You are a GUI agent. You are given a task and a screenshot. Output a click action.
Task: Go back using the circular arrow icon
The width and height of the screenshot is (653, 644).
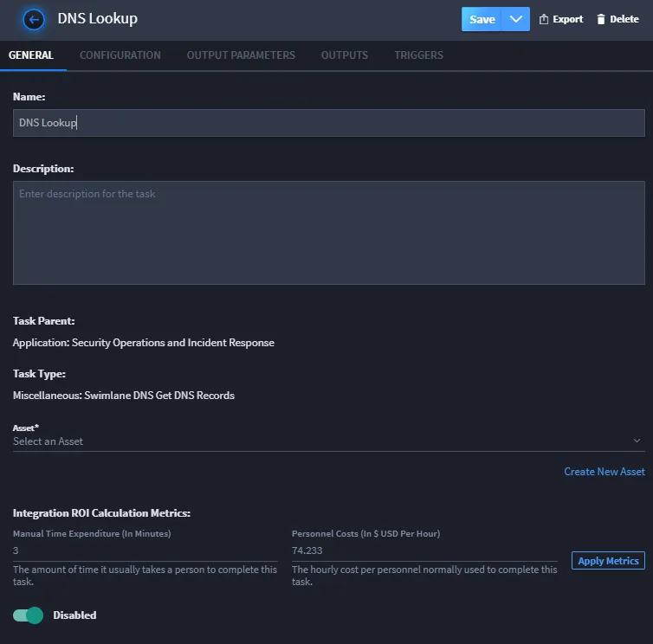click(x=33, y=19)
